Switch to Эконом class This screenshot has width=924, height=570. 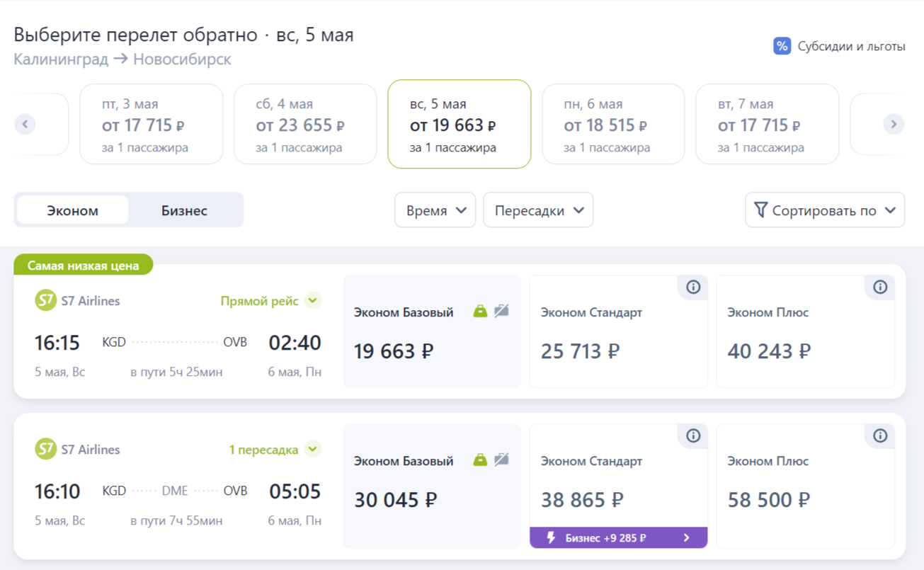coord(73,210)
